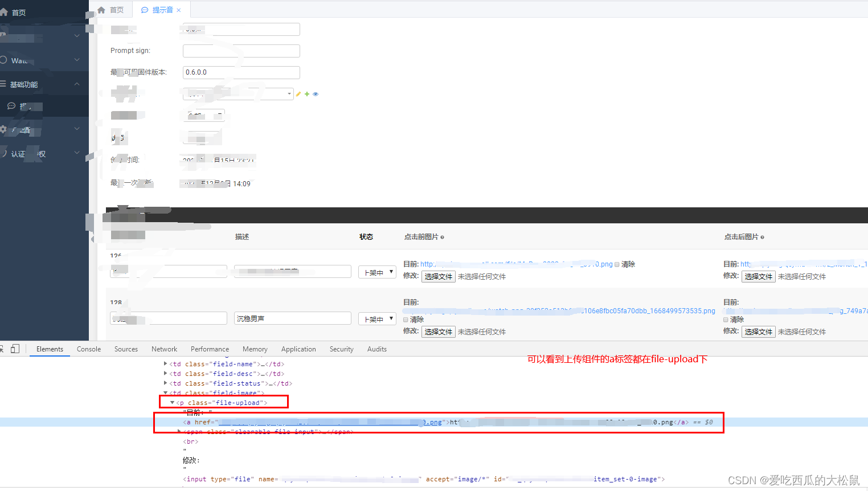
Task: Click 选择文件 for row 128 点击后图片
Action: [759, 332]
